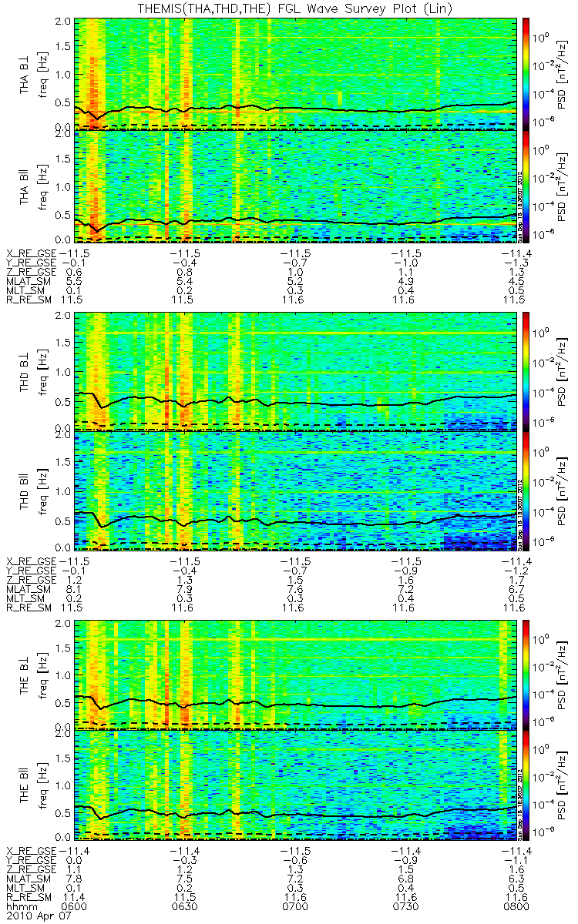
Task: Click the '0630' time tick label
Action: click(x=186, y=906)
